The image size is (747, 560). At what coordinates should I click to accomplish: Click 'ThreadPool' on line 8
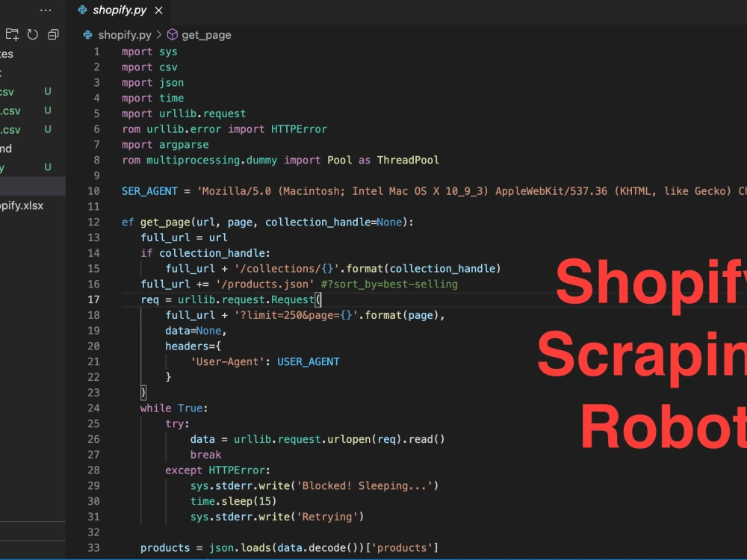(409, 160)
